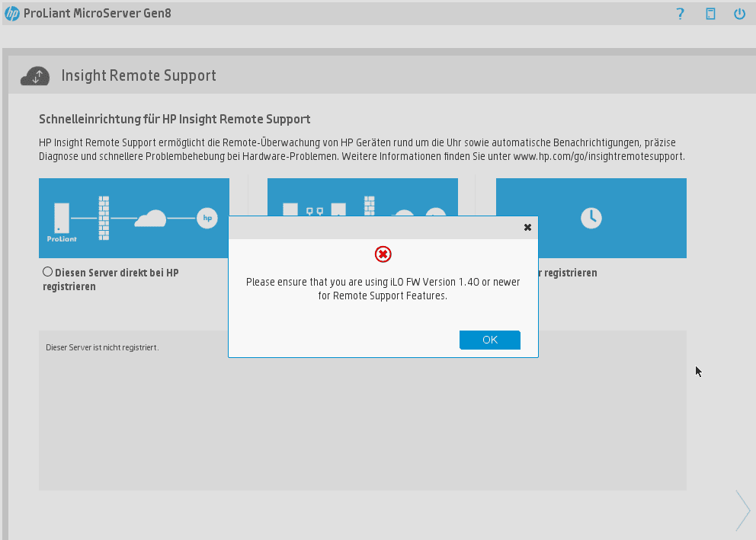Click the Insight Remote Support cloud icon

[x=35, y=76]
